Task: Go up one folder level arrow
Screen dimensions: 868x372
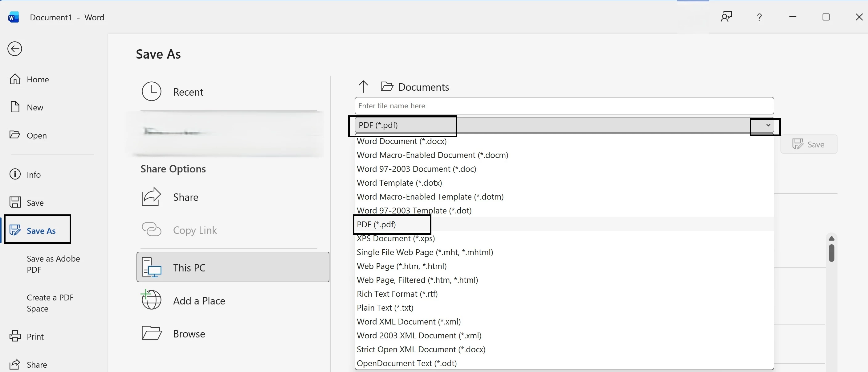Action: (x=363, y=87)
